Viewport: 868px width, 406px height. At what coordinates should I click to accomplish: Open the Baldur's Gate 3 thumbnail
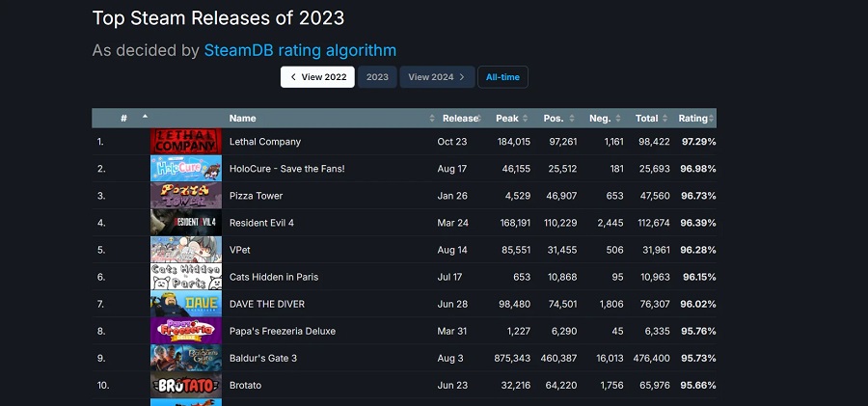click(x=186, y=359)
